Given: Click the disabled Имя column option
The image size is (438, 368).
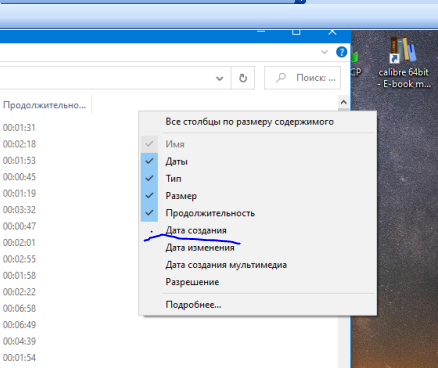Looking at the screenshot, I should coord(258,144).
